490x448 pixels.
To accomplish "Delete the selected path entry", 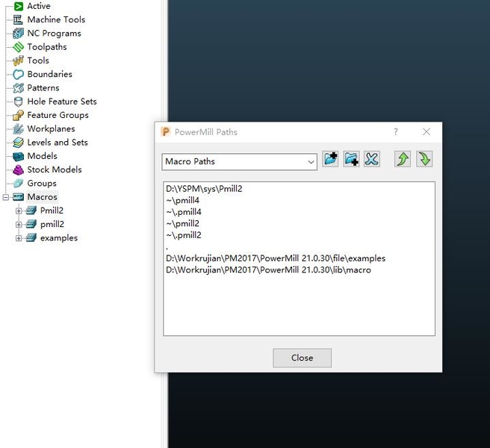I will [372, 159].
